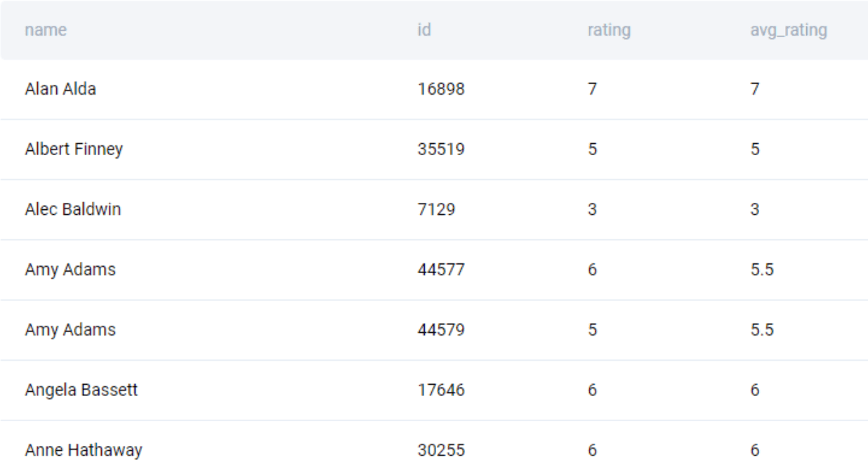The width and height of the screenshot is (868, 476).
Task: Click the Angela Bassett name cell
Action: [x=81, y=390]
